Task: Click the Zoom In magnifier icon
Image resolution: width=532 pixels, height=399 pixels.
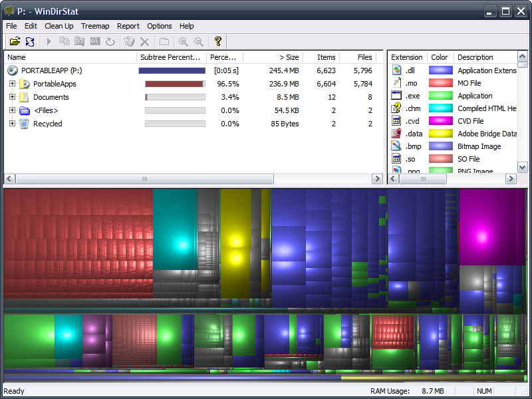Action: tap(184, 41)
